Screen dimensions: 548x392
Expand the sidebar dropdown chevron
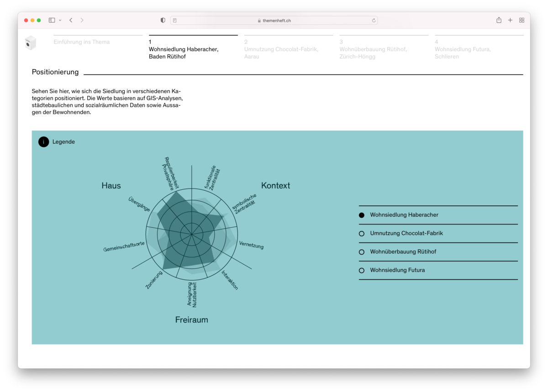pos(60,21)
